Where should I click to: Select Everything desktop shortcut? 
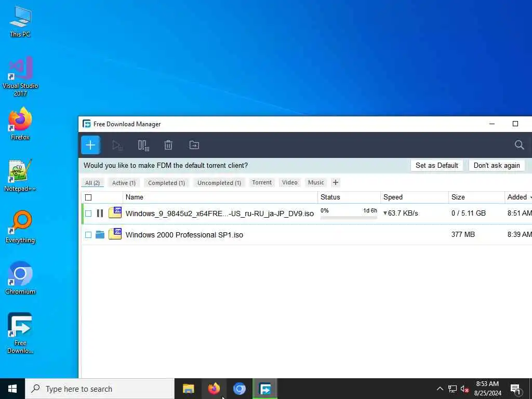point(20,227)
